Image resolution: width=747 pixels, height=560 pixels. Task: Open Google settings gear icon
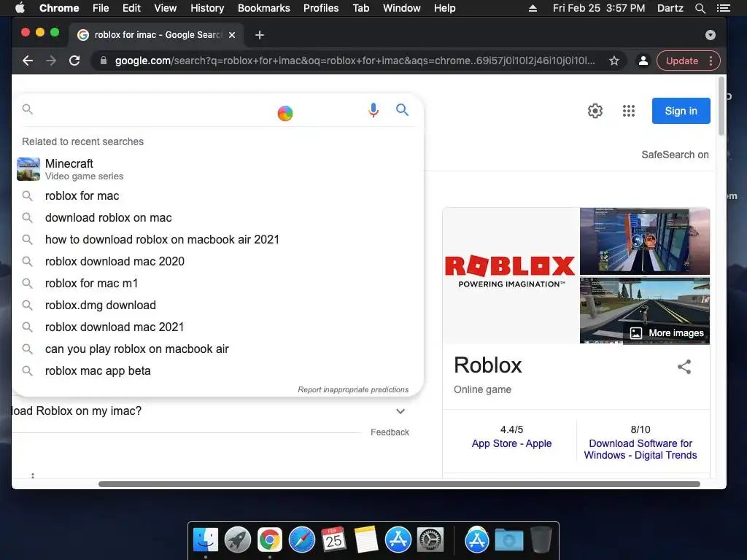(x=595, y=111)
